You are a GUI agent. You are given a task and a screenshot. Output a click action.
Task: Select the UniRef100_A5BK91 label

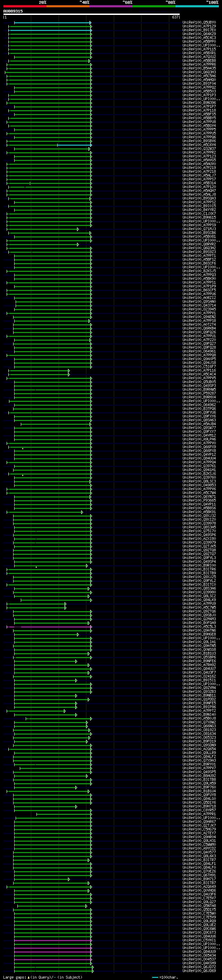pyautogui.click(x=199, y=512)
